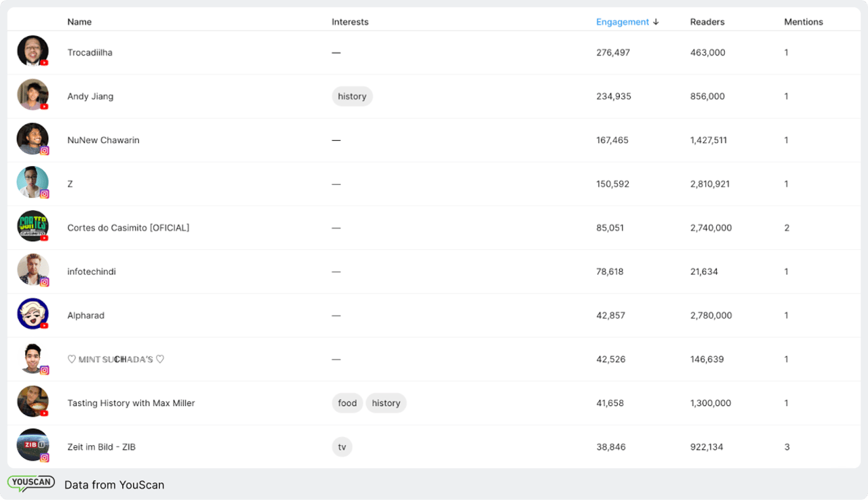This screenshot has height=500, width=868.
Task: Open the MINT SUCHADA'S author name
Action: click(x=115, y=359)
